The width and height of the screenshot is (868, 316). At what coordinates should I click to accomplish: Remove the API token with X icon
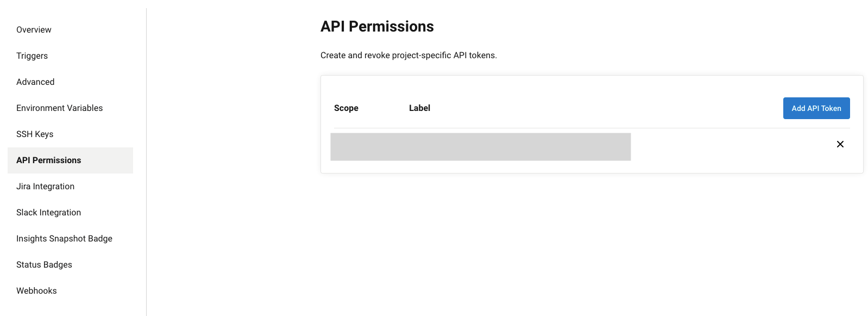click(x=840, y=144)
